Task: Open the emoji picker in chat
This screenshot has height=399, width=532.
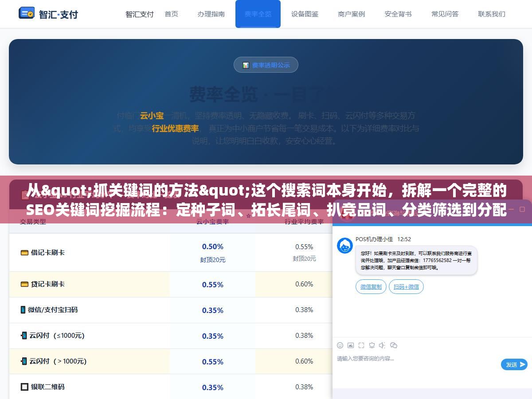Action: [340, 345]
